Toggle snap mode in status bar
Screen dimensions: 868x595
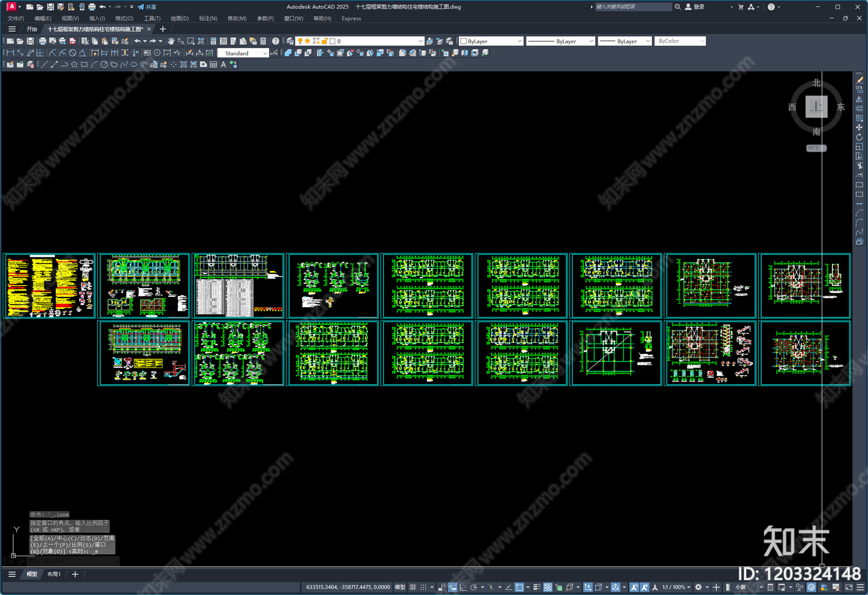pos(423,587)
